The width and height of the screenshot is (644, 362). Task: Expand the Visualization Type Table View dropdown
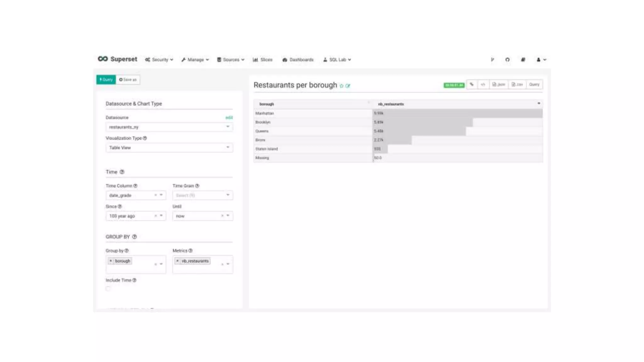[x=169, y=148]
